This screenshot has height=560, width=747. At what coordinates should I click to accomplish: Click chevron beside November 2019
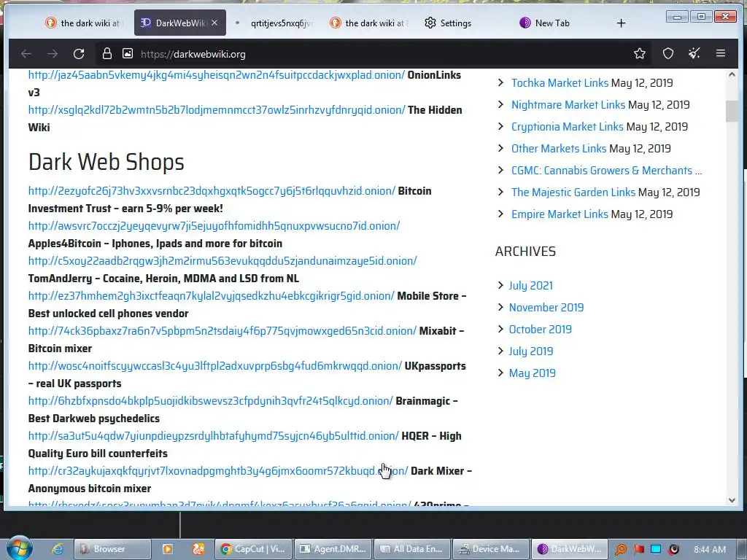[x=500, y=307]
